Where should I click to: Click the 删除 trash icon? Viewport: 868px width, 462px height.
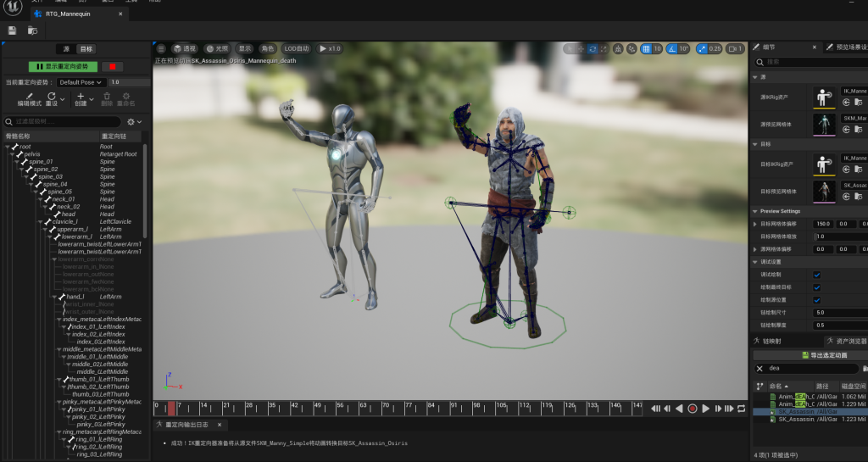point(107,97)
